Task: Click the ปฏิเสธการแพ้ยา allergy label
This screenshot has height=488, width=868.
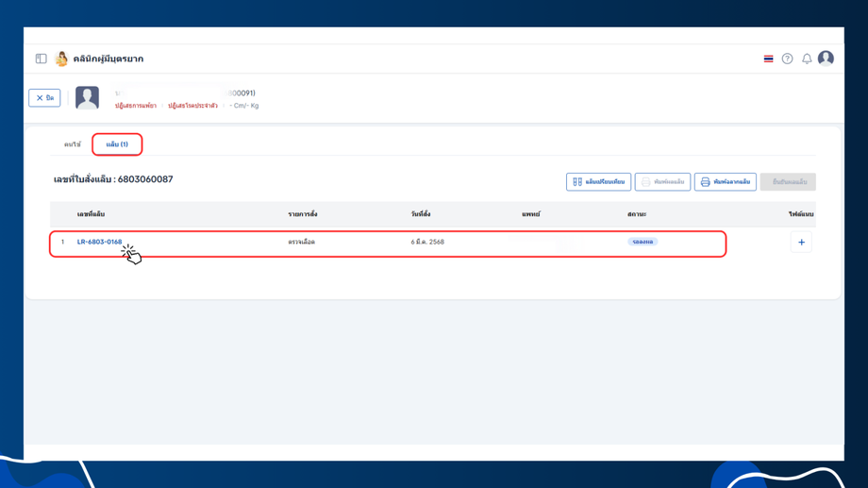Action: click(x=136, y=106)
